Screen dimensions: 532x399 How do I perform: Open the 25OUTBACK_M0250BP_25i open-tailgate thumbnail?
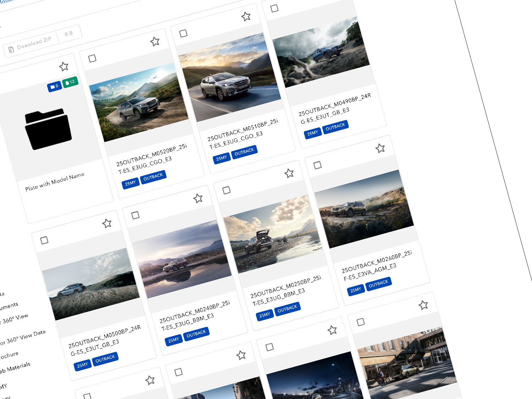click(273, 234)
